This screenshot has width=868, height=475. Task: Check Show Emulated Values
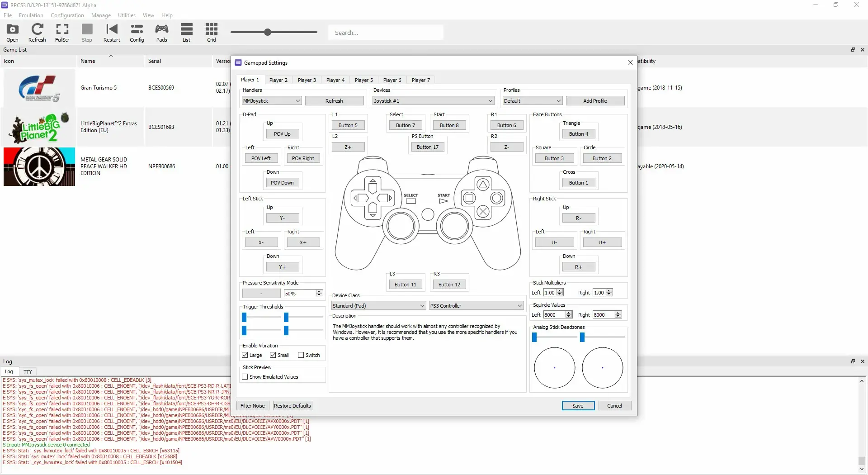tap(245, 377)
